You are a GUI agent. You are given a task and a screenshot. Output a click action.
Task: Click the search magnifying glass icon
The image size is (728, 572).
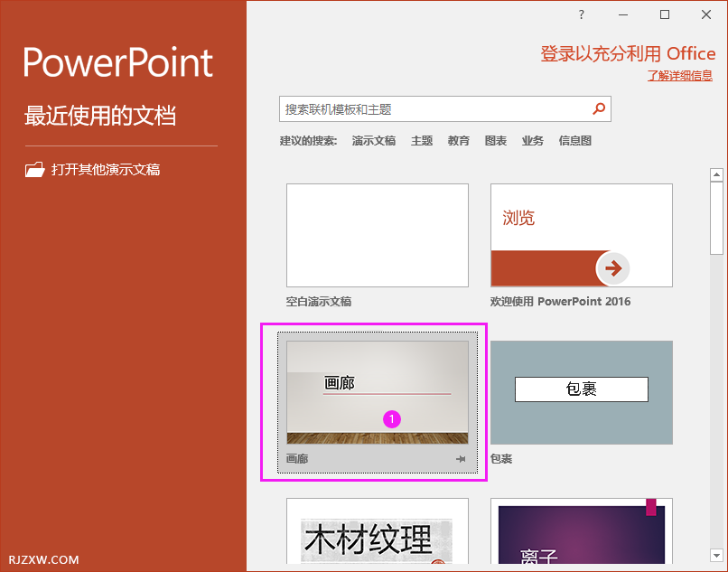(x=599, y=108)
